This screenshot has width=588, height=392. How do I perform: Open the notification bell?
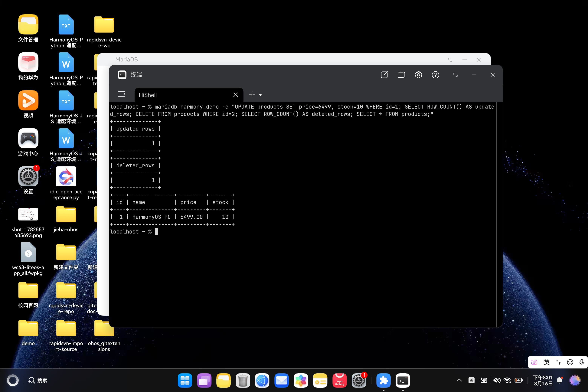[560, 381]
